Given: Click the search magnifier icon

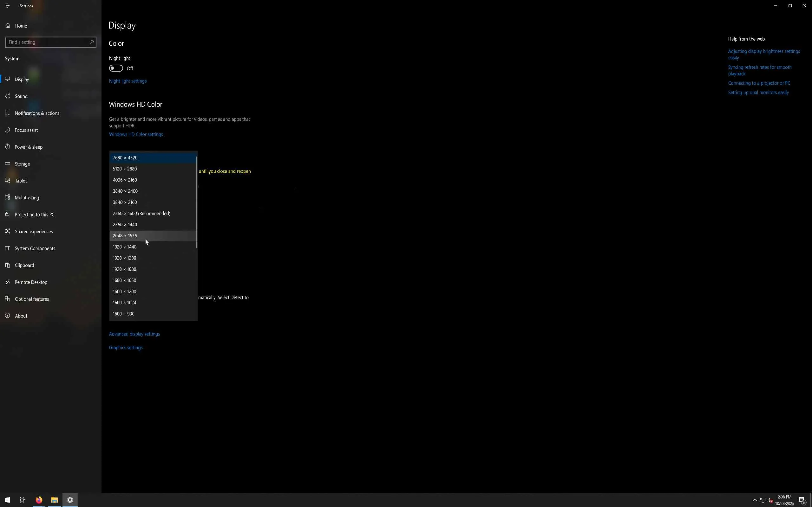Looking at the screenshot, I should [x=91, y=42].
